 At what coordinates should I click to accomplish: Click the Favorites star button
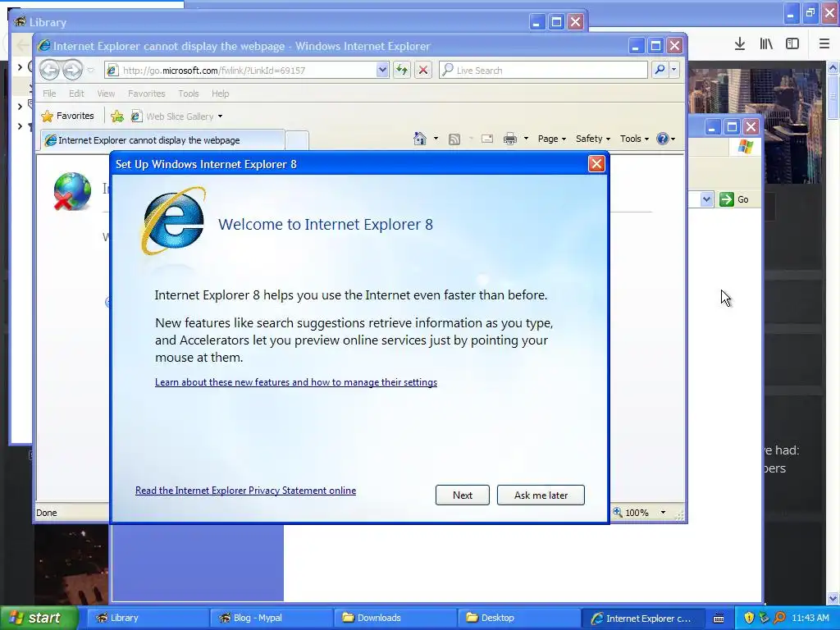67,116
